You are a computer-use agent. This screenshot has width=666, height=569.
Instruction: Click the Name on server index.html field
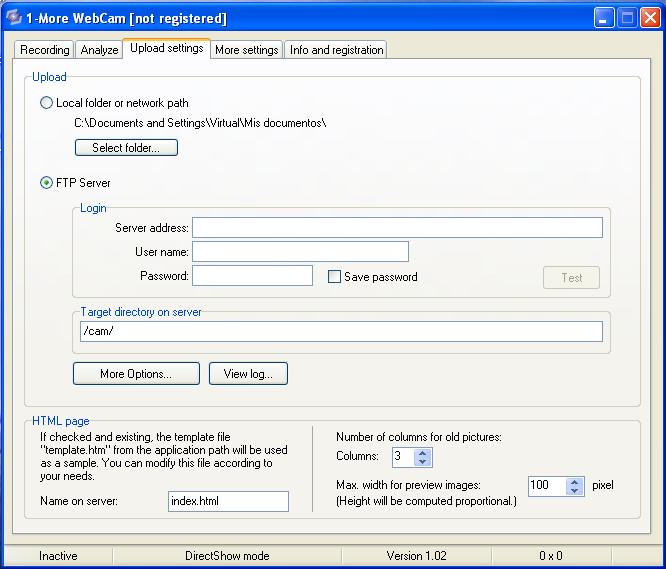tap(228, 501)
